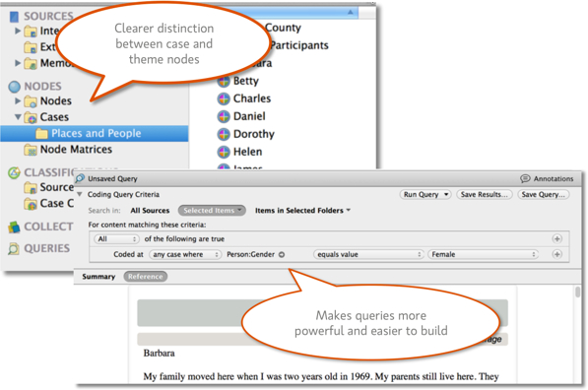Expand the Nodes folder
This screenshot has width=588, height=390.
coord(18,100)
